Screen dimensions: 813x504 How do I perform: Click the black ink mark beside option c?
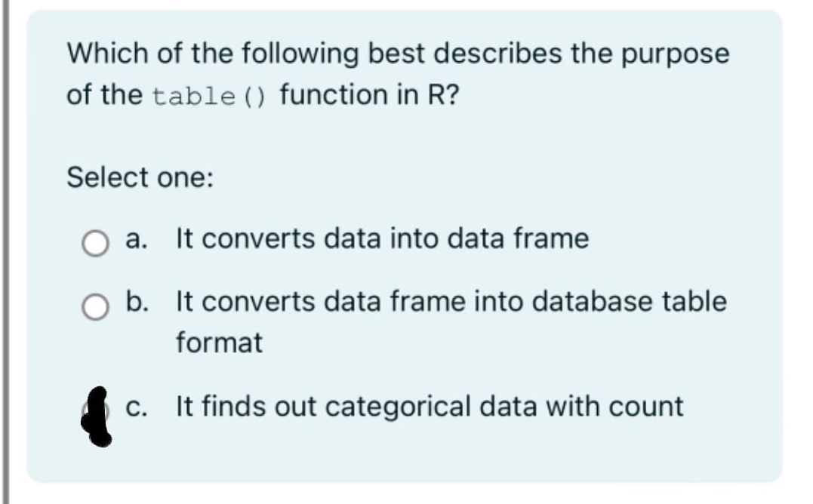[x=98, y=415]
